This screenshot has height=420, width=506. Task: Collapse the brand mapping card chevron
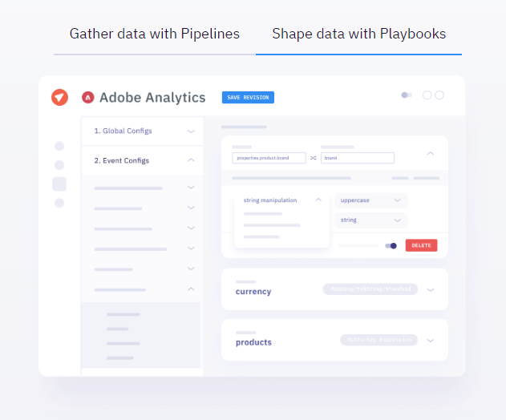tap(431, 153)
